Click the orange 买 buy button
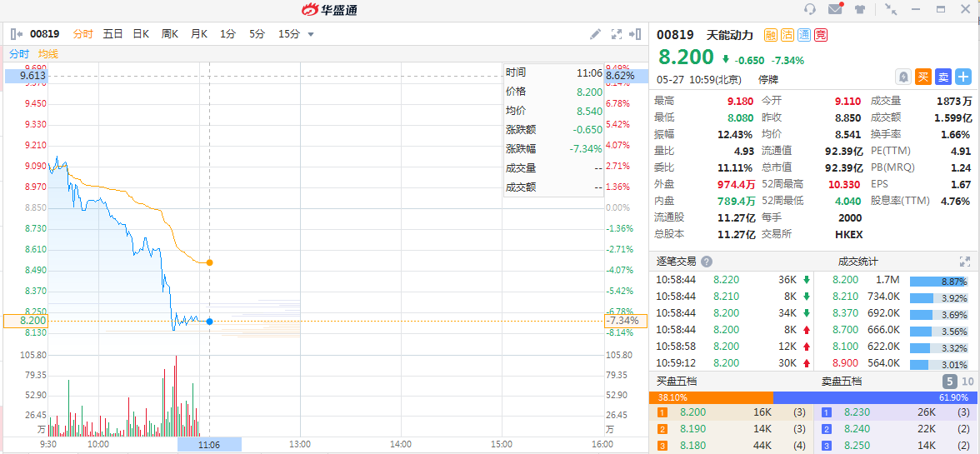Image resolution: width=980 pixels, height=454 pixels. [923, 77]
